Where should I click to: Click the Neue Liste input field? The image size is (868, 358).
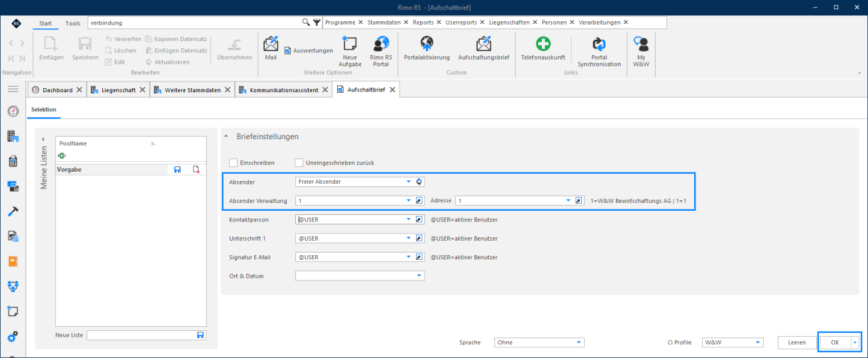(x=141, y=335)
